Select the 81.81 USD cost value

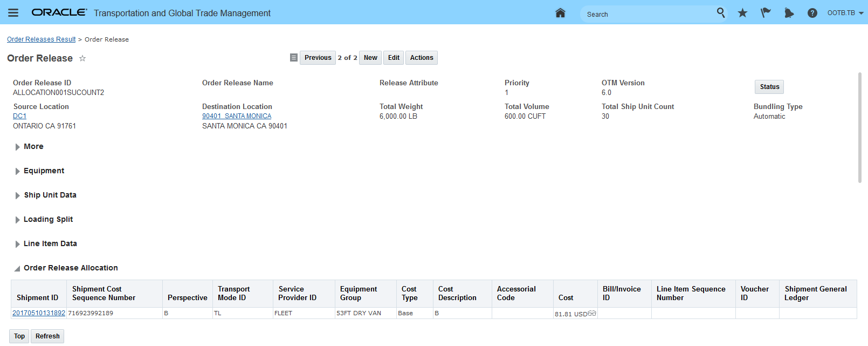(x=571, y=314)
